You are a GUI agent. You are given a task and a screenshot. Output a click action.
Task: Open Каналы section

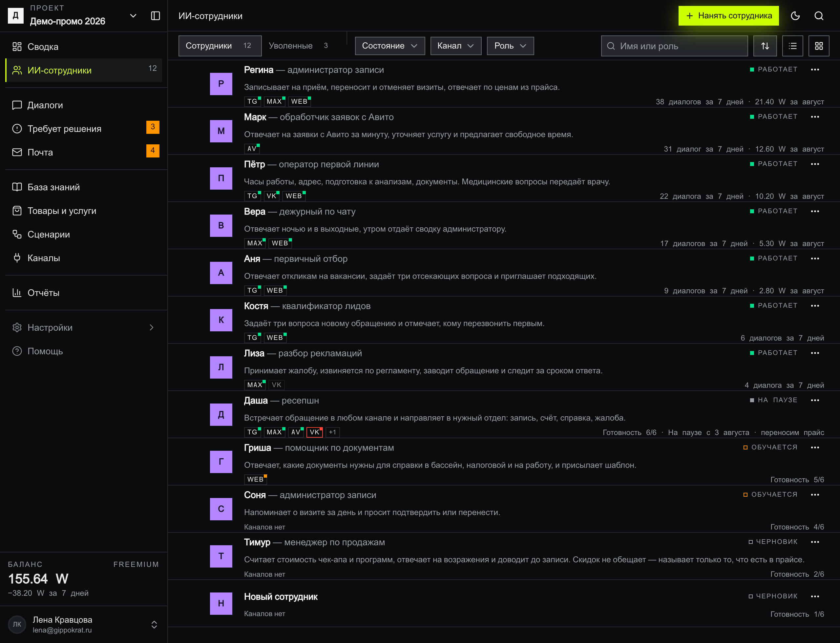pyautogui.click(x=84, y=258)
